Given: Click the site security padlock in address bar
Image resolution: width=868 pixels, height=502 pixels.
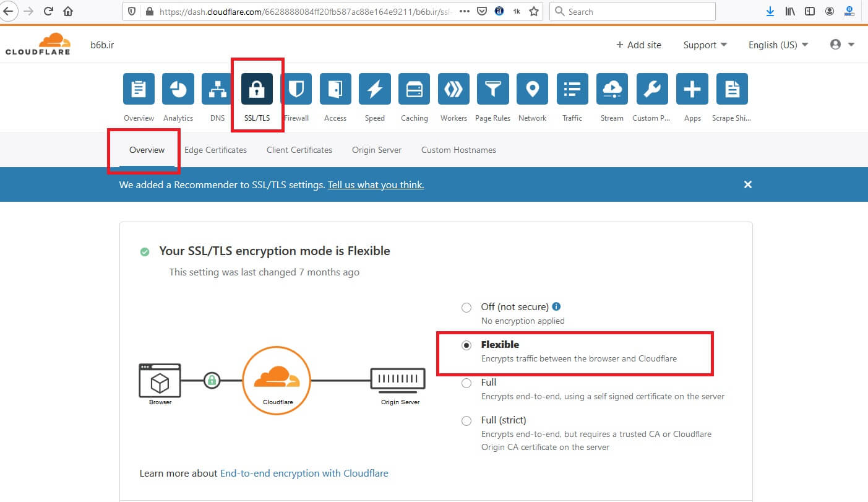Looking at the screenshot, I should [x=149, y=11].
